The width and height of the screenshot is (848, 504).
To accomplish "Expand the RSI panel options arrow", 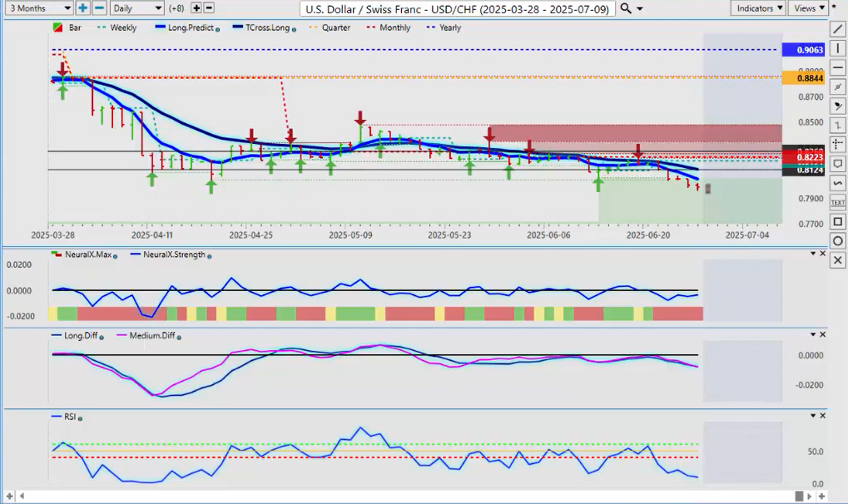I will [x=812, y=415].
